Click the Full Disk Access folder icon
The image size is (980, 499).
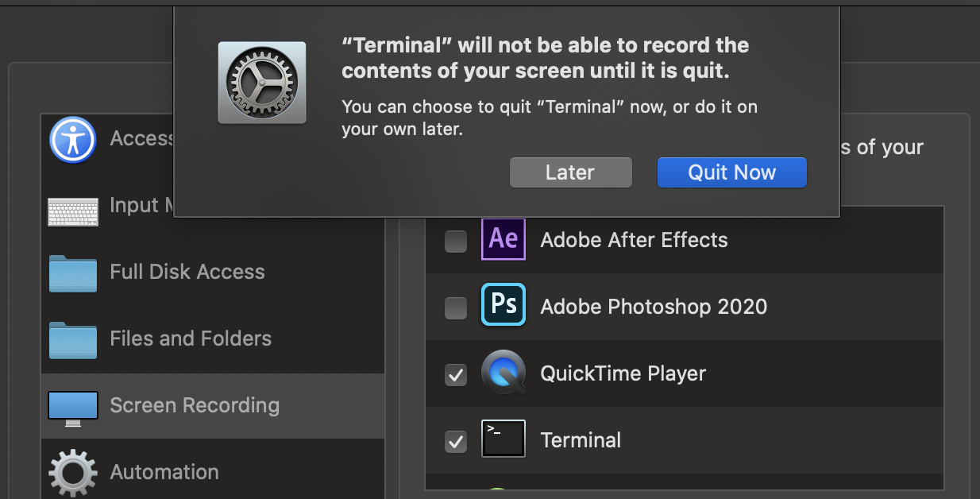click(x=73, y=273)
